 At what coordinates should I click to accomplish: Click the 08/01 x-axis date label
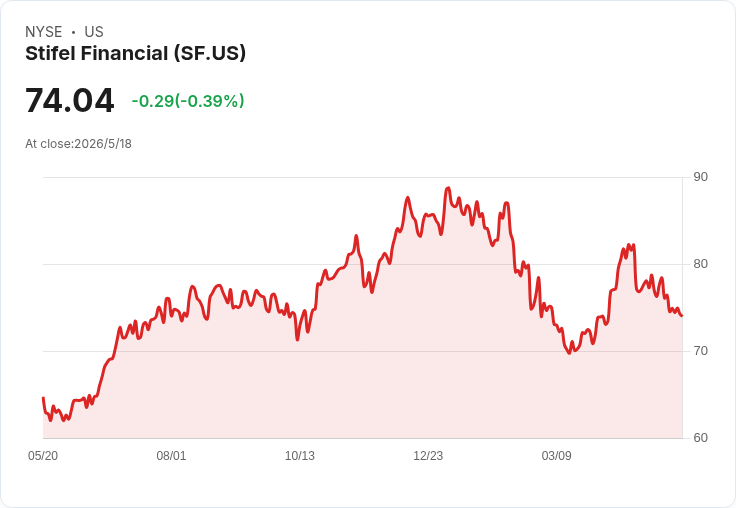pyautogui.click(x=171, y=456)
